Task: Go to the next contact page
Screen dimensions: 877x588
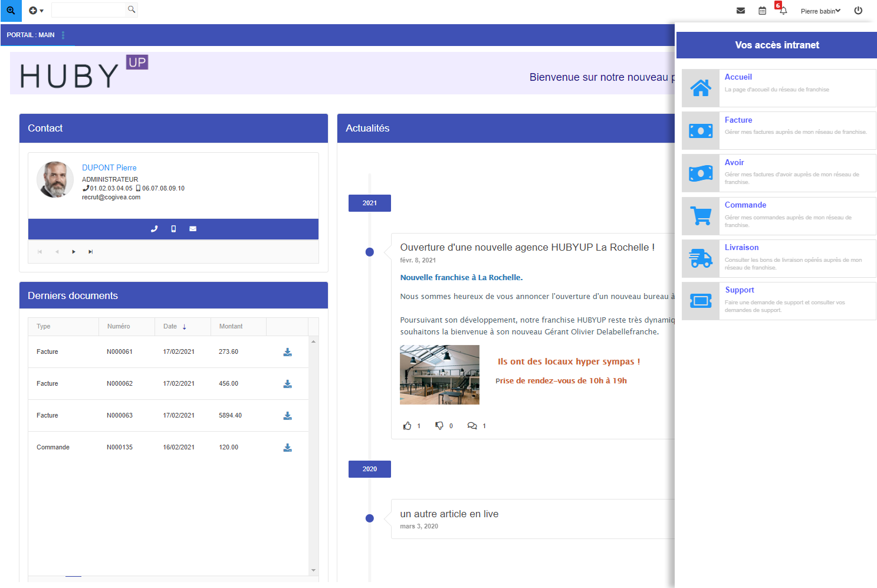Action: tap(74, 252)
